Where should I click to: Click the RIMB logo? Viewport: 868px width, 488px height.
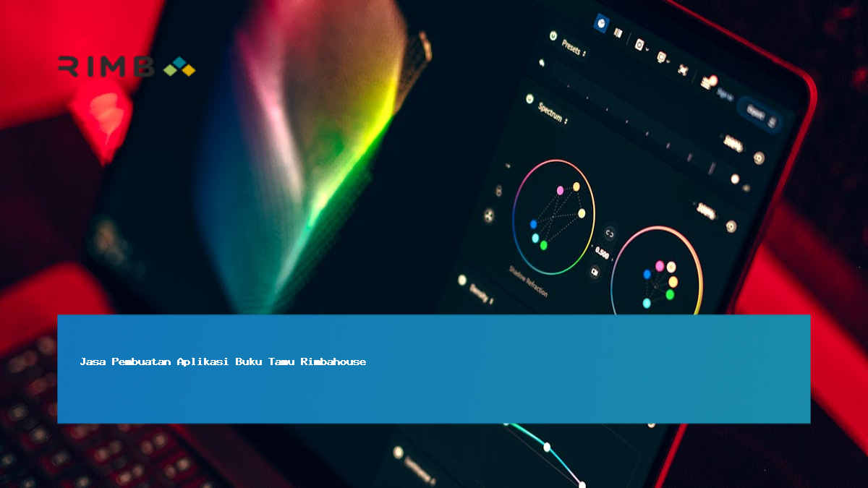127,67
